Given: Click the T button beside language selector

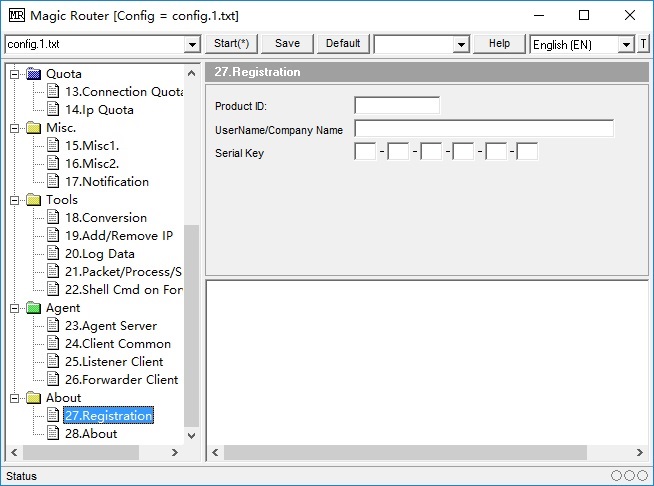Looking at the screenshot, I should click(643, 44).
